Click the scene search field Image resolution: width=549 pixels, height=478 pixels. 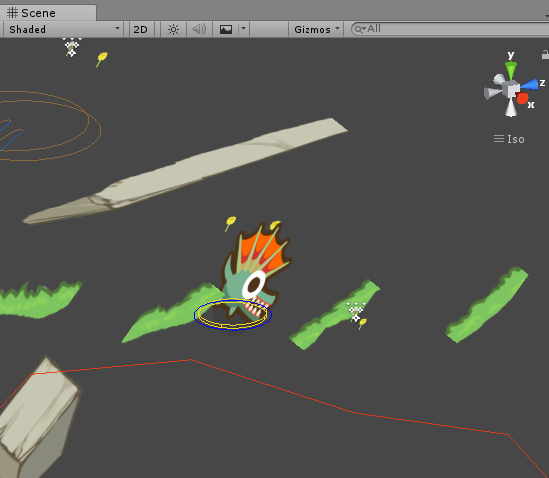point(450,29)
